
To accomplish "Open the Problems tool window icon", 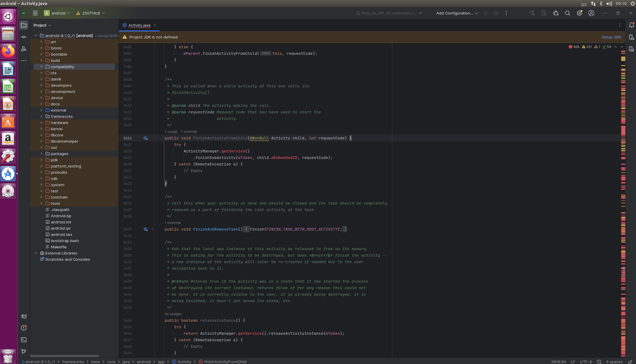I will (24, 328).
